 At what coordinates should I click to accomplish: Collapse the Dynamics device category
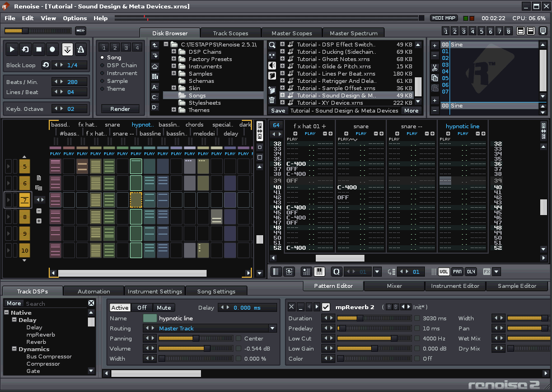coord(14,349)
